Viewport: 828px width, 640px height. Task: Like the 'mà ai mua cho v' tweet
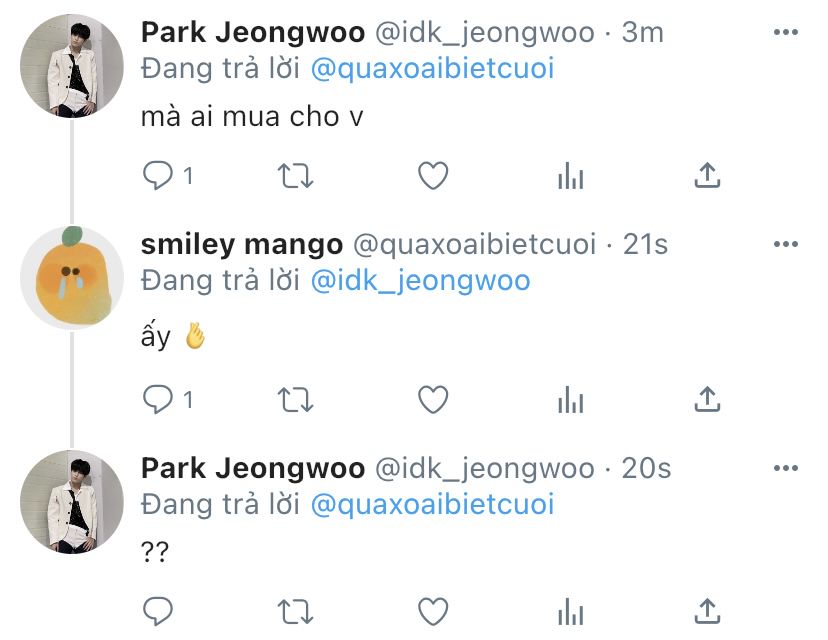coord(433,175)
